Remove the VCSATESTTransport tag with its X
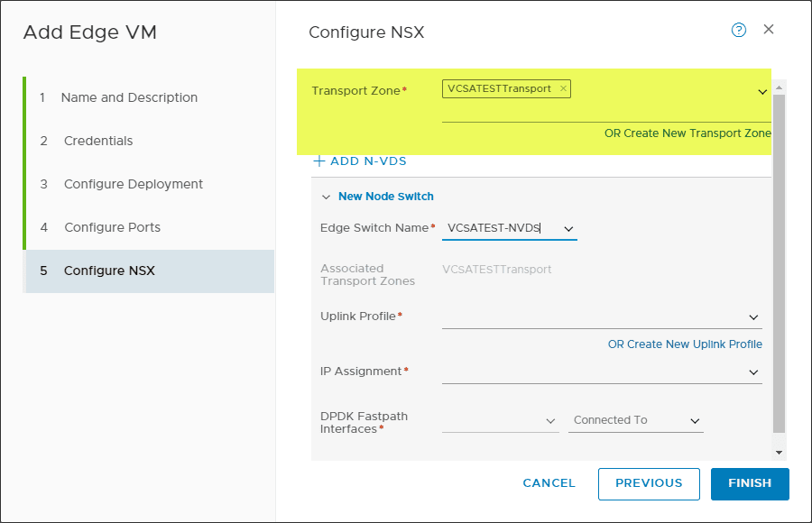The image size is (812, 523). coord(563,88)
